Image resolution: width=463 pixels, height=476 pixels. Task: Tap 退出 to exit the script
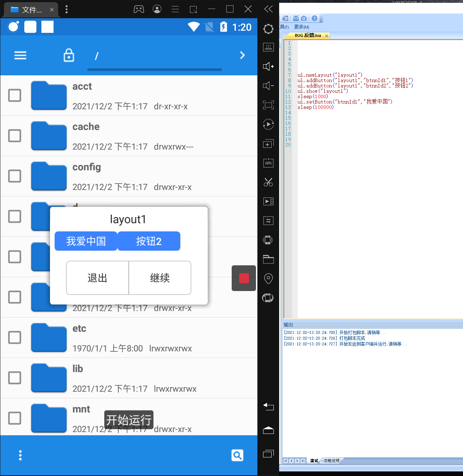point(97,278)
